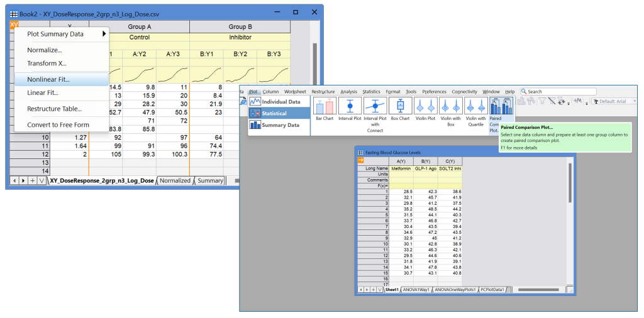Switch to the ANOVA1Way1 sheet tab

pyautogui.click(x=416, y=290)
